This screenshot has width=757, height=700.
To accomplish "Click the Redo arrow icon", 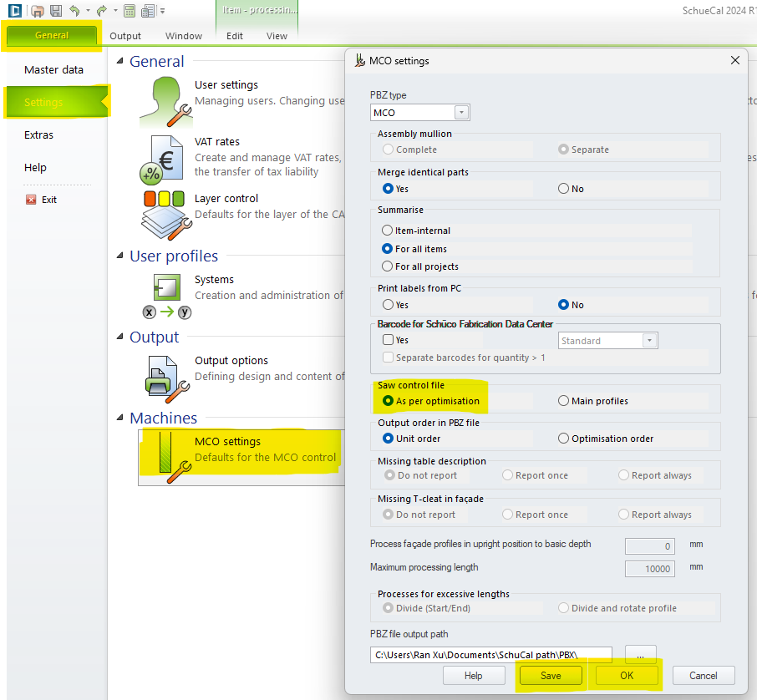I will [x=101, y=11].
